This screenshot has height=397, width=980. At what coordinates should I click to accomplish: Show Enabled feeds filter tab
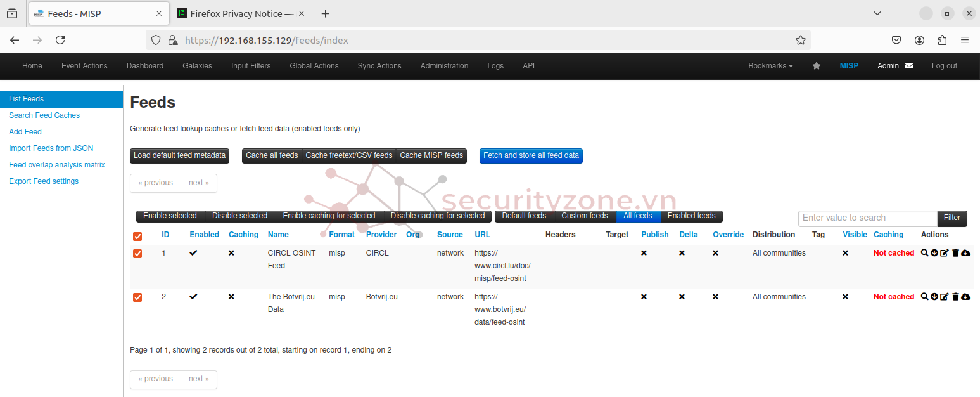pos(691,216)
